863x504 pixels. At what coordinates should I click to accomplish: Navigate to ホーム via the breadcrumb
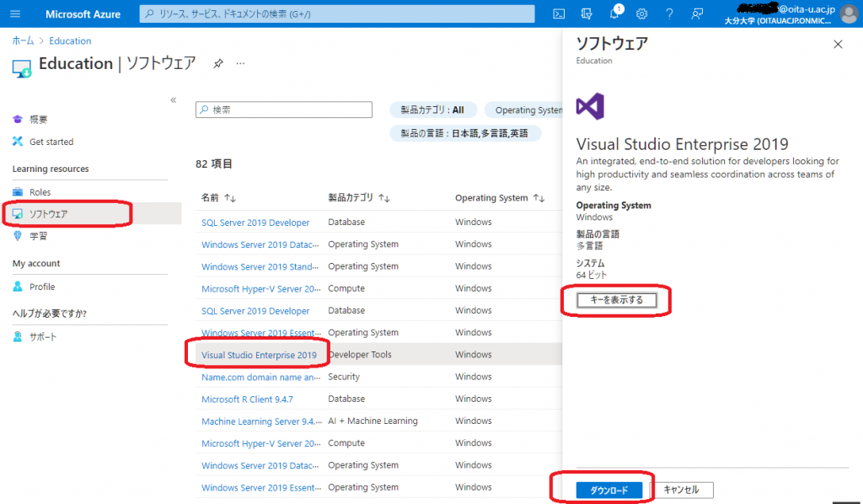(23, 40)
